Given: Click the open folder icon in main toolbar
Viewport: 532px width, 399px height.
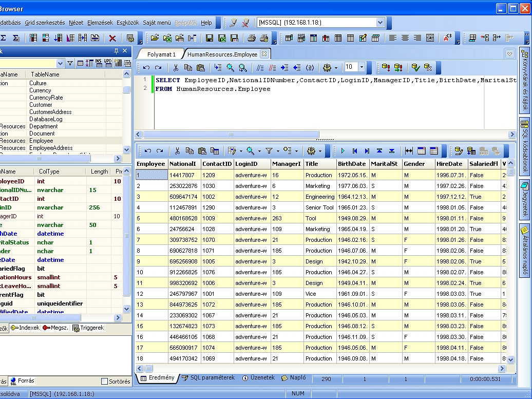Looking at the screenshot, I should pos(155,38).
